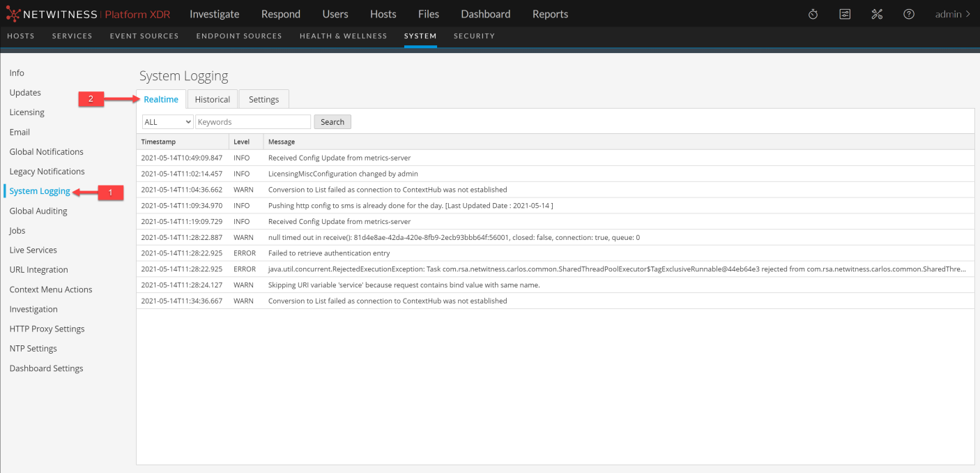
Task: Click the NetWitness logo
Action: pos(52,13)
